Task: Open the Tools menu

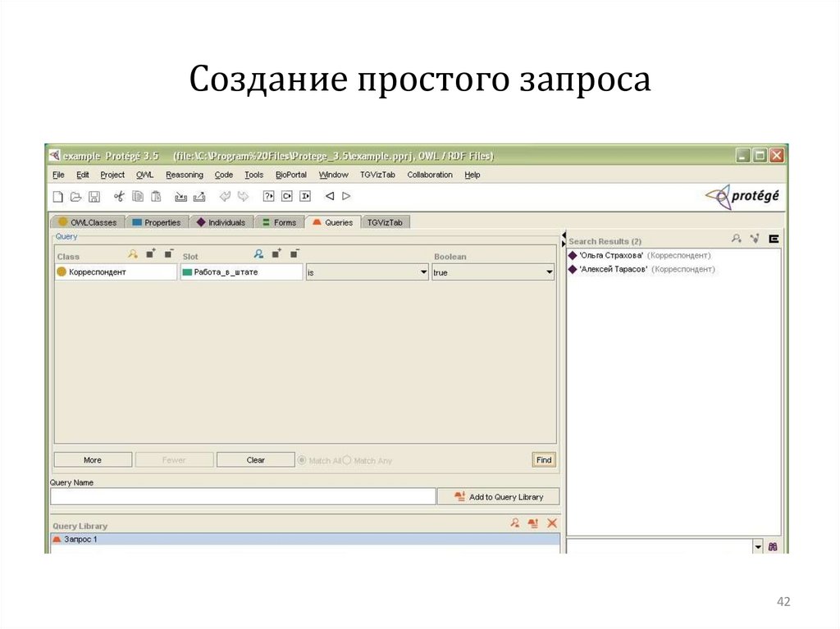Action: pyautogui.click(x=254, y=175)
